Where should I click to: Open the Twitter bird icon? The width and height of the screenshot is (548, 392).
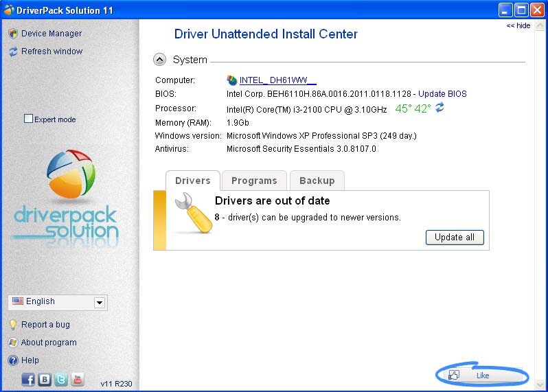click(61, 379)
